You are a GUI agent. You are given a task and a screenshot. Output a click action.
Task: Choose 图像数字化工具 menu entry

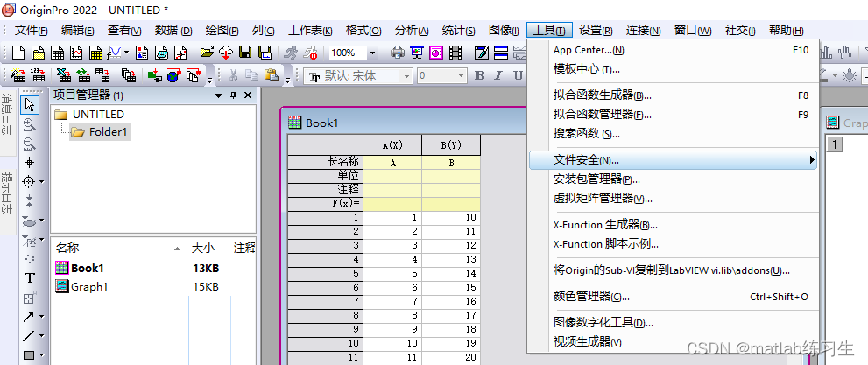pyautogui.click(x=673, y=323)
